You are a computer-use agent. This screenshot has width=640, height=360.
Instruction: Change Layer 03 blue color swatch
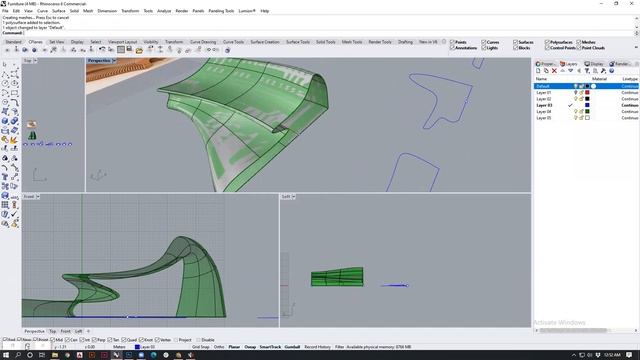[587, 105]
